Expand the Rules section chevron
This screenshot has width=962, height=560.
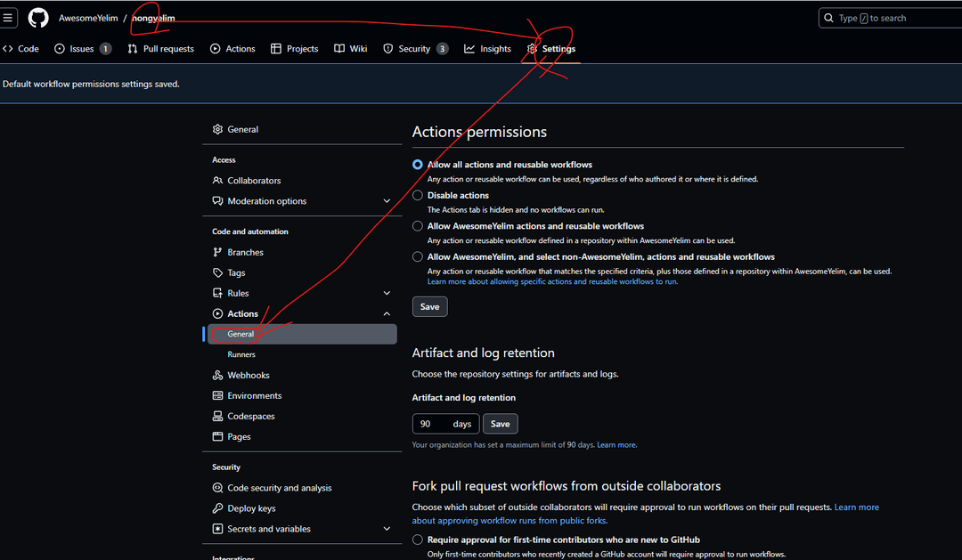click(x=387, y=293)
